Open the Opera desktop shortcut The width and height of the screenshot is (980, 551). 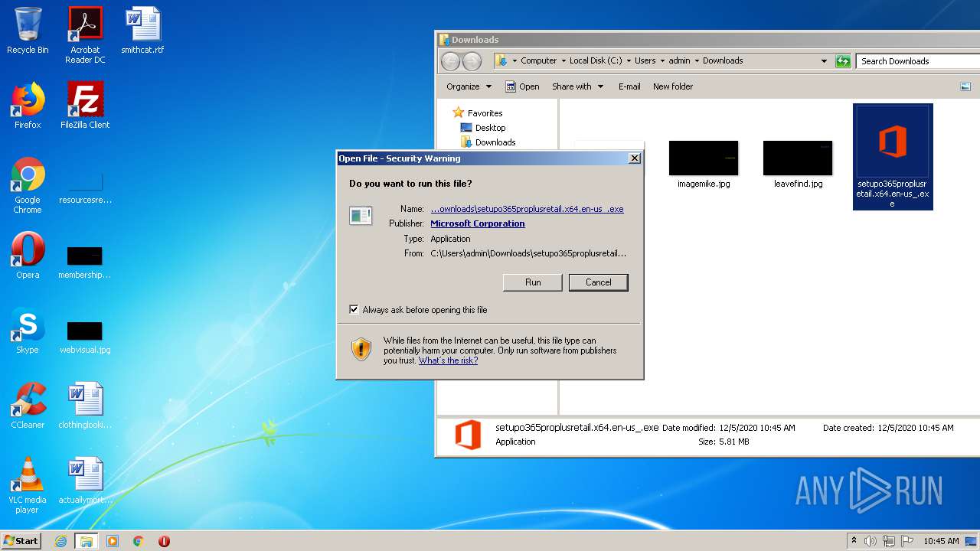(28, 256)
